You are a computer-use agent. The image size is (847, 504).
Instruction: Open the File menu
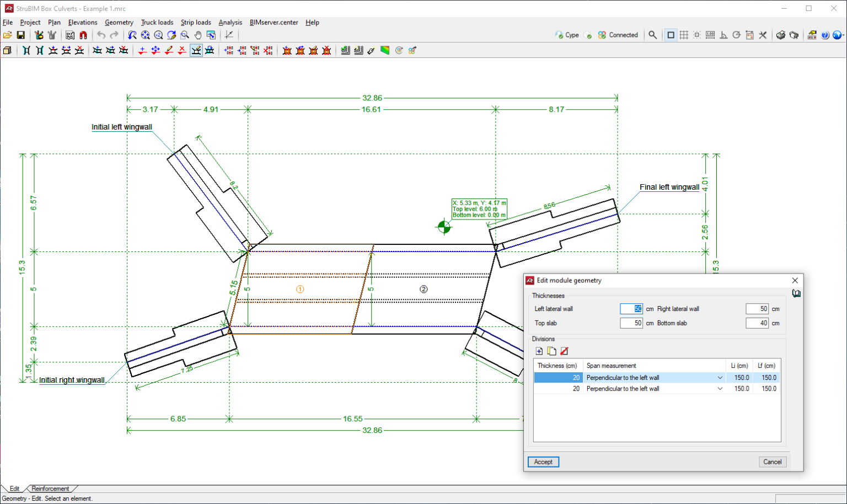(x=8, y=23)
